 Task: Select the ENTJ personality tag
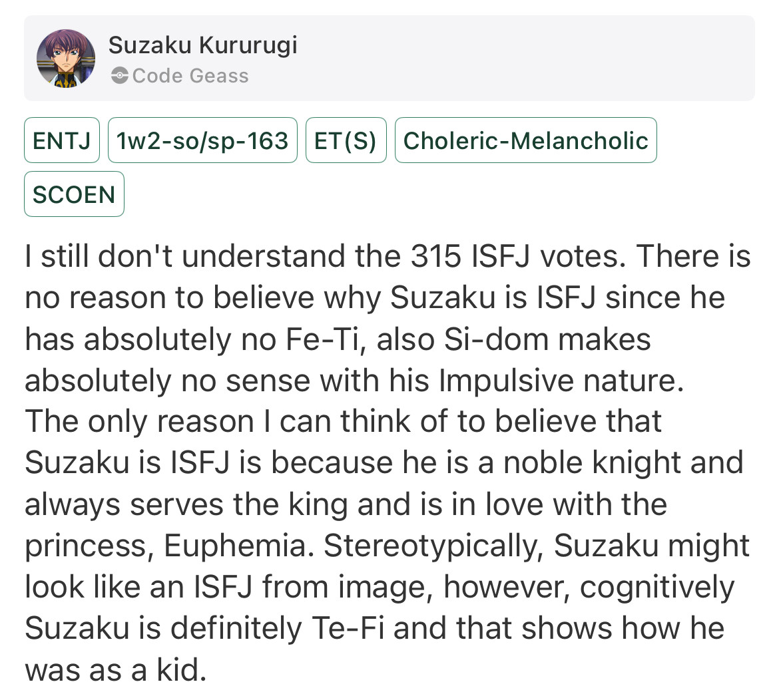click(62, 140)
